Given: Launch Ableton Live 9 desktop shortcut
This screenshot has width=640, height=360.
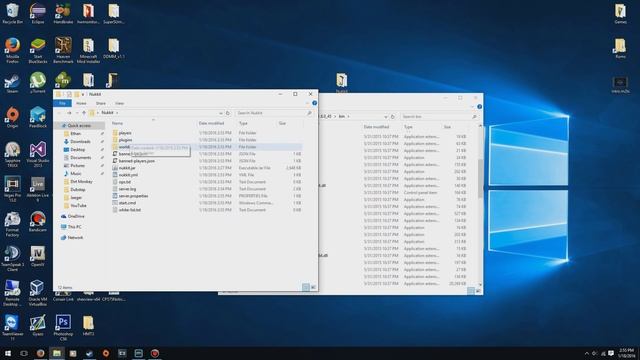Looking at the screenshot, I should pyautogui.click(x=38, y=189).
